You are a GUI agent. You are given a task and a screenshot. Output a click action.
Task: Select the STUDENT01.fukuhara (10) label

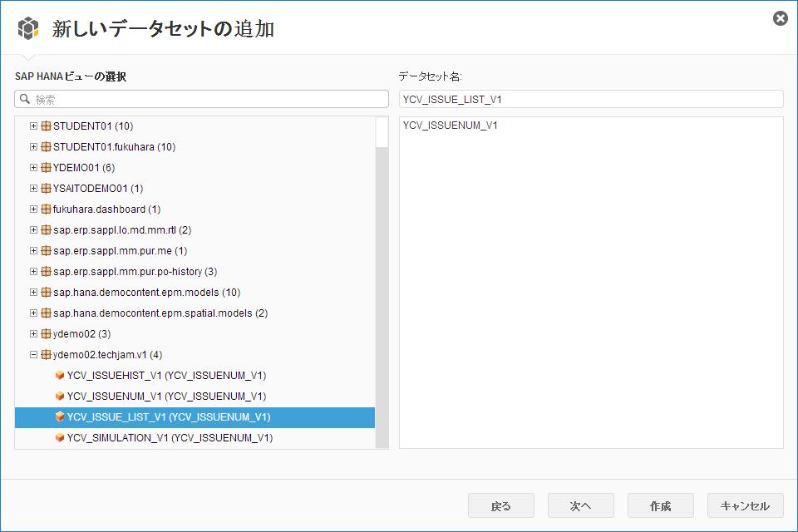pos(115,146)
